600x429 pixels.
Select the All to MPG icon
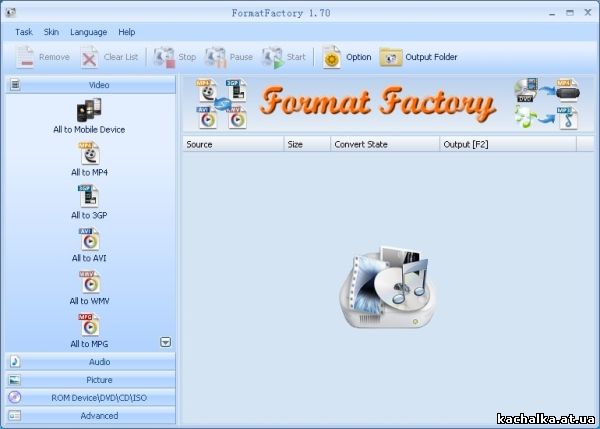point(89,326)
